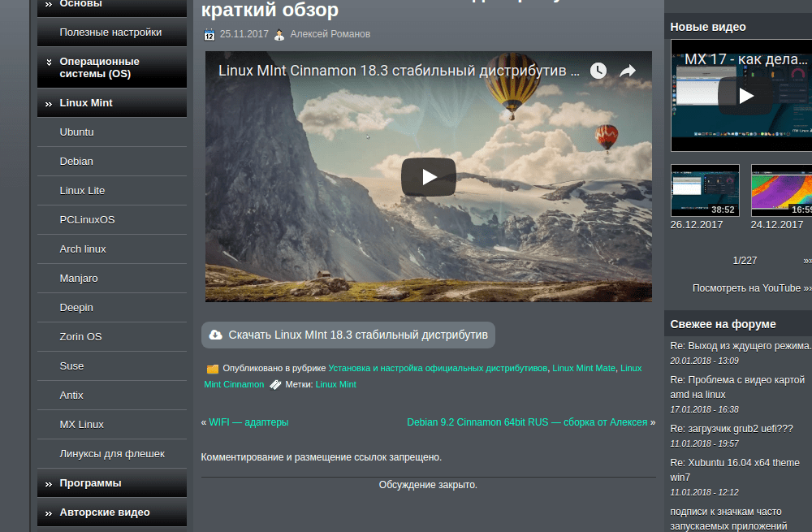Expand the Операционные системы (OS) menu section
Image resolution: width=812 pixels, height=532 pixels.
[x=50, y=62]
